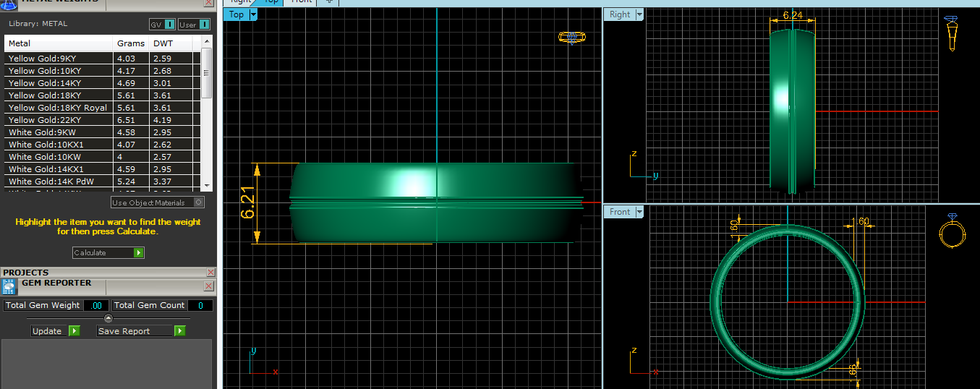The height and width of the screenshot is (389, 980).
Task: Click the side-view ring icon in Right viewport
Action: [952, 33]
